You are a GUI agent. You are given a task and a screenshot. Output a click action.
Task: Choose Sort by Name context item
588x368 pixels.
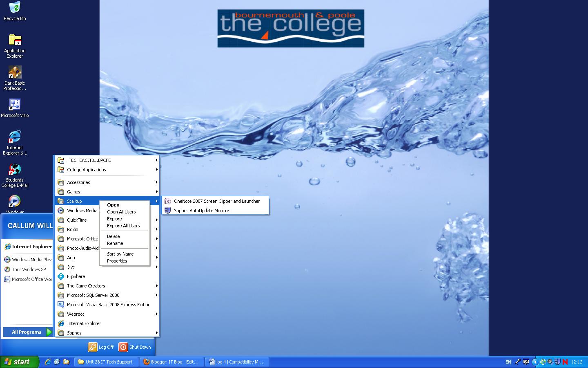tap(125, 254)
